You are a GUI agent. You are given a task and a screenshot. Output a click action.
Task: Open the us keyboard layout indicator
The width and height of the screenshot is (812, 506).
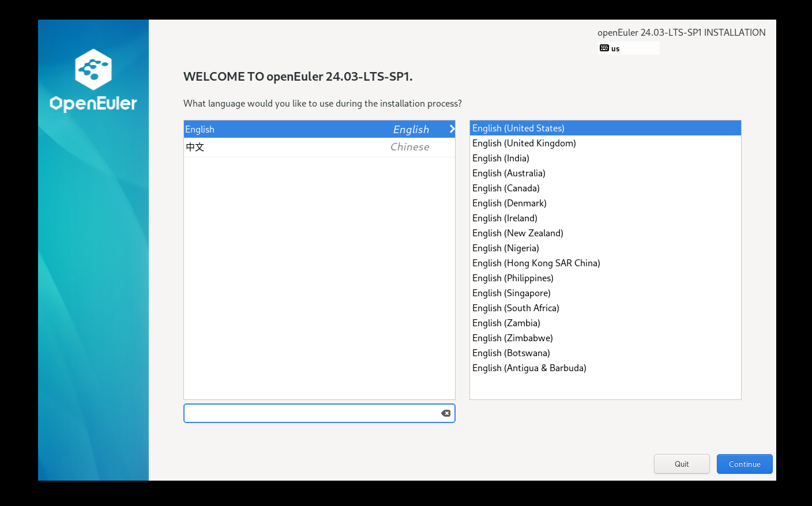coord(629,48)
